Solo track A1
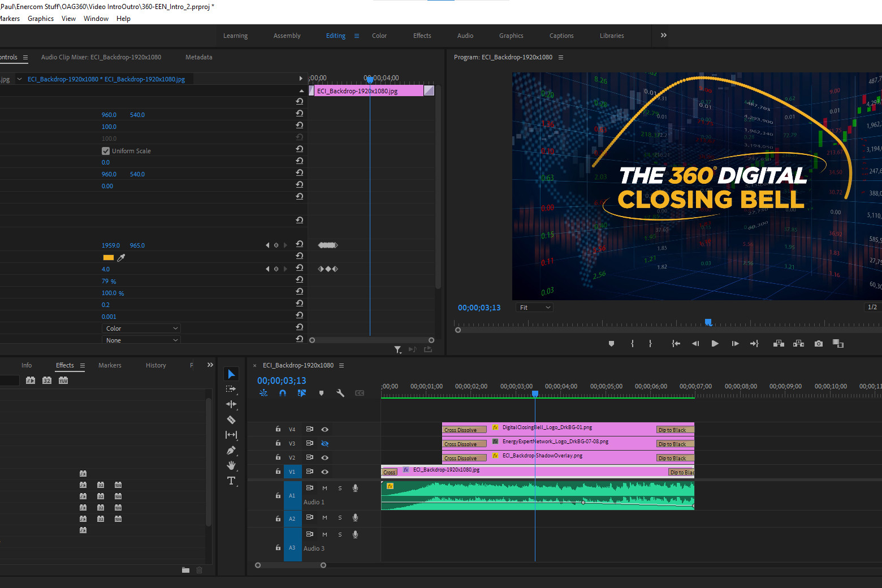This screenshot has width=882, height=588. point(340,488)
